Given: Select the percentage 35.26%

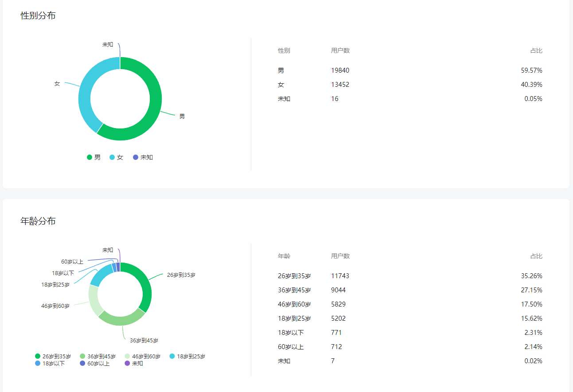Looking at the screenshot, I should (532, 276).
